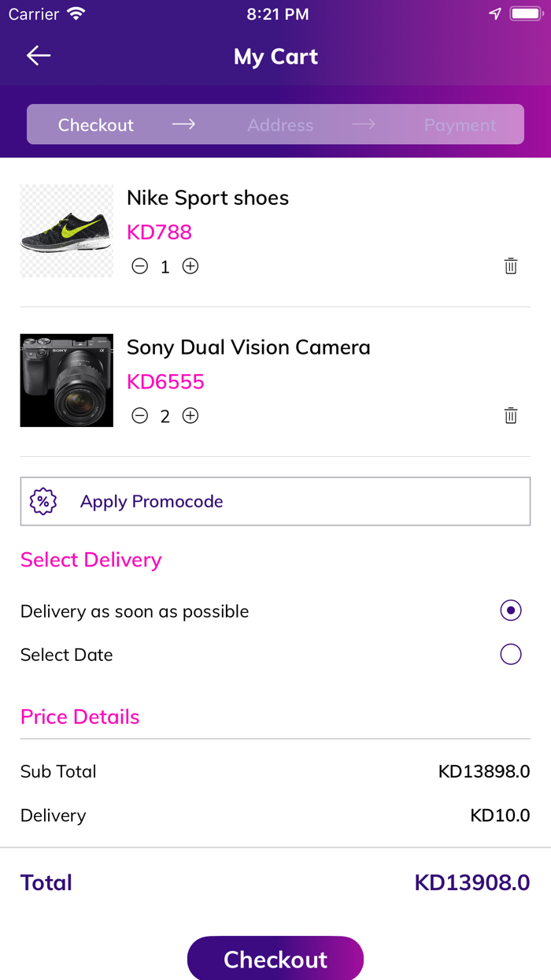This screenshot has height=980, width=551.
Task: Go to the Address step
Action: [280, 125]
